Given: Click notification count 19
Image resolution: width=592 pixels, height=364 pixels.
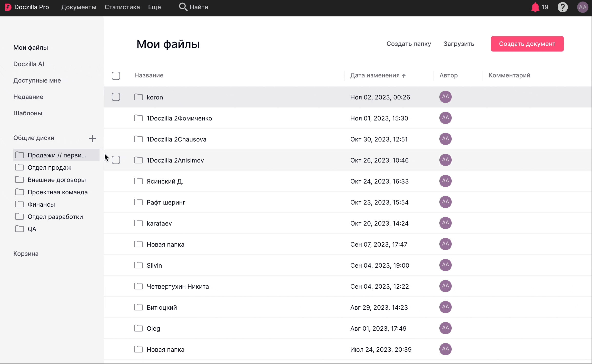Looking at the screenshot, I should pyautogui.click(x=545, y=7).
